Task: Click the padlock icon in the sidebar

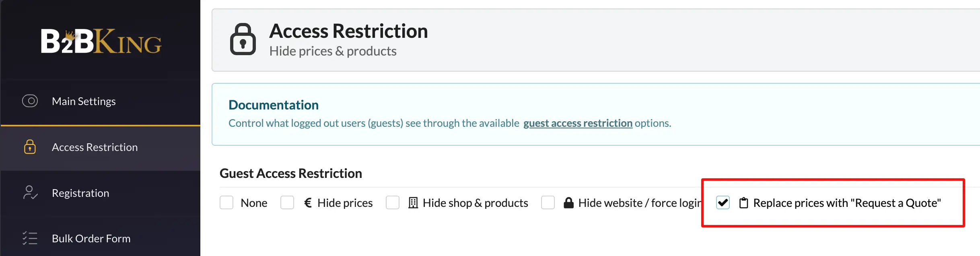Action: click(x=30, y=147)
